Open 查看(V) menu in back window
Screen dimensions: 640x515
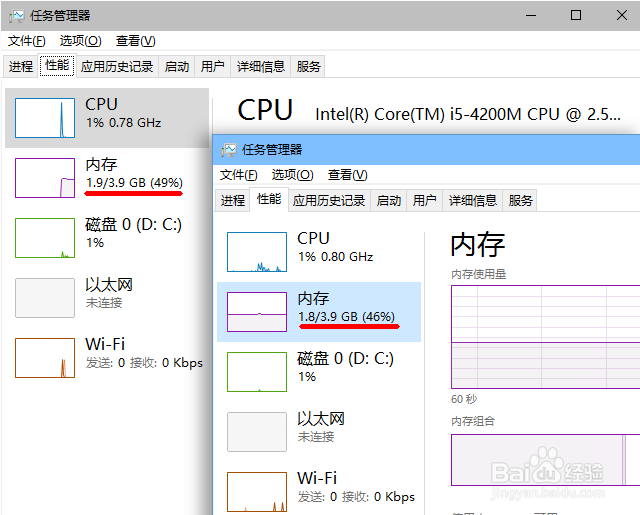tap(136, 41)
